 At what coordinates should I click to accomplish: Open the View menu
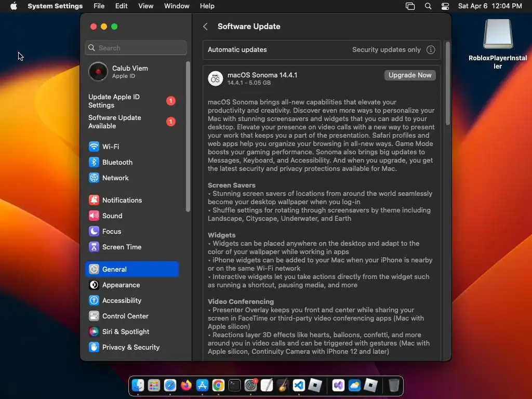(145, 6)
